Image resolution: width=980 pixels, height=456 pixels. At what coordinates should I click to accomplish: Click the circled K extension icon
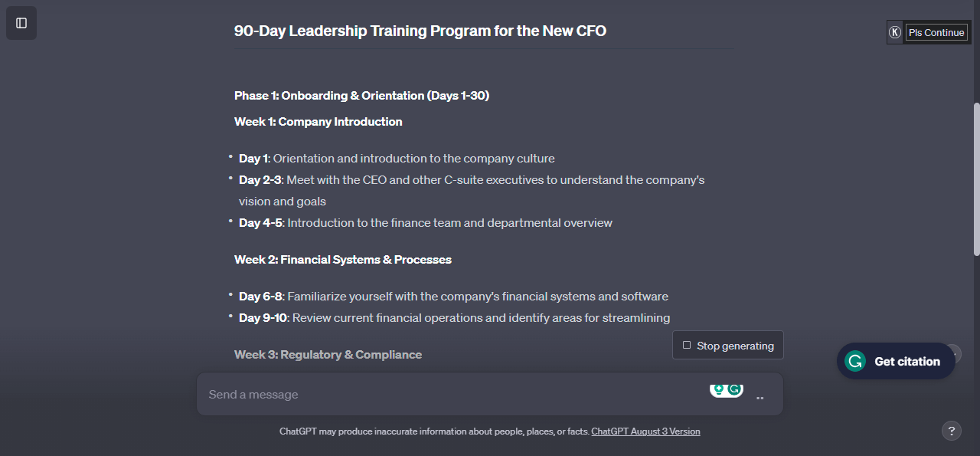pos(895,32)
